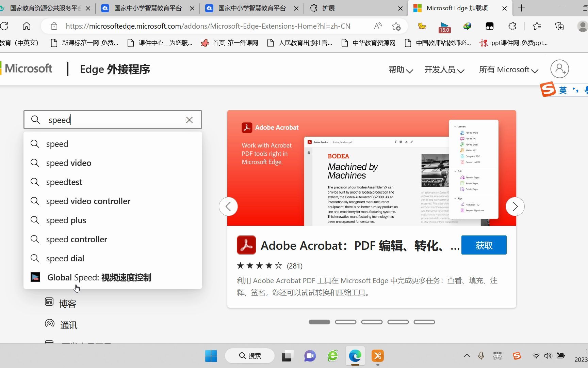Image resolution: width=588 pixels, height=368 pixels.
Task: Click 获取 to get Adobe Acrobat
Action: (484, 245)
